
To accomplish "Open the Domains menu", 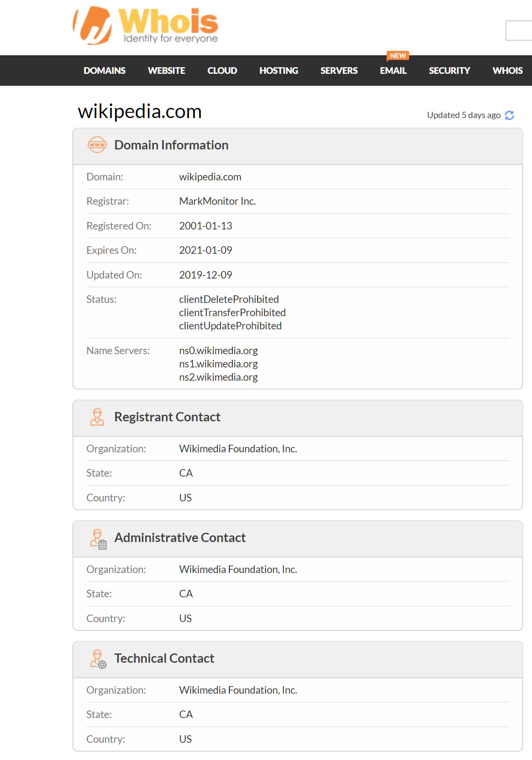I will click(x=105, y=71).
